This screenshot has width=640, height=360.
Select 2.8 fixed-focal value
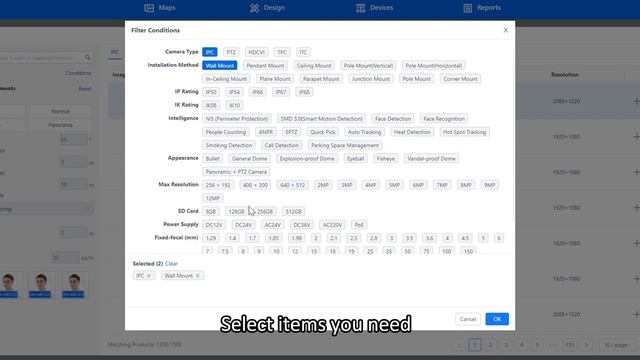(x=373, y=238)
